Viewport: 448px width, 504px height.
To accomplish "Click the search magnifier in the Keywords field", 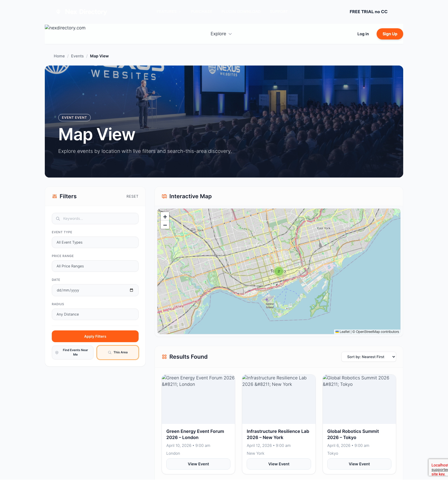I will [58, 218].
